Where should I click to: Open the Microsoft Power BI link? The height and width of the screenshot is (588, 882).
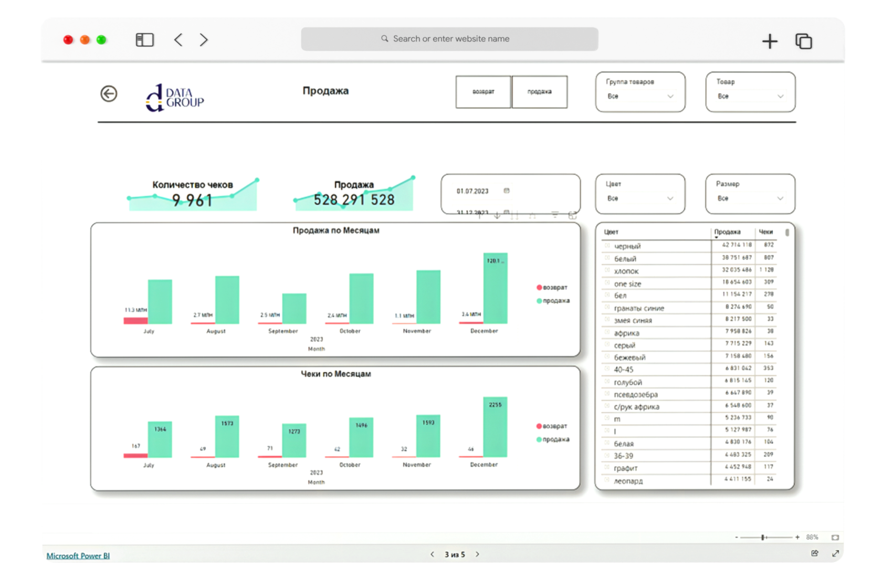[78, 555]
